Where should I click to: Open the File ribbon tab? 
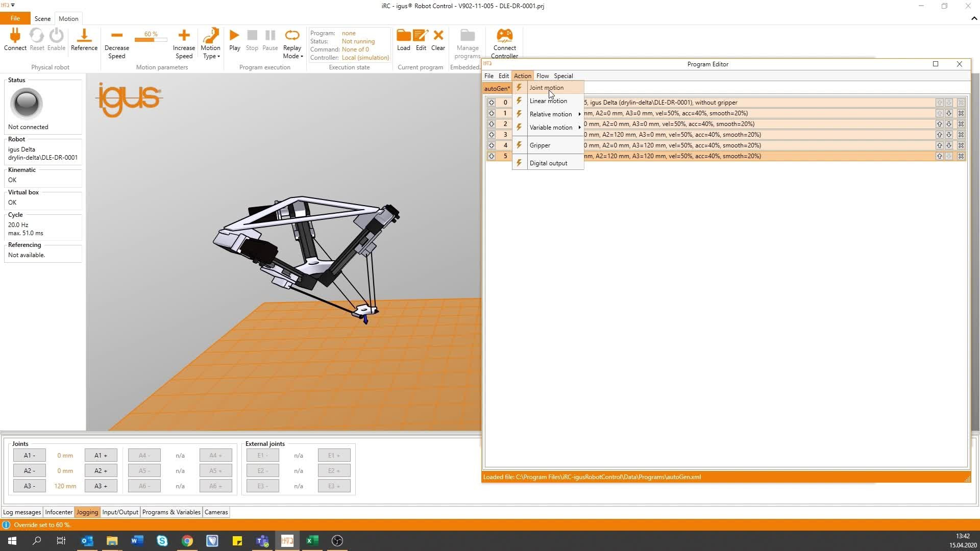(x=15, y=18)
